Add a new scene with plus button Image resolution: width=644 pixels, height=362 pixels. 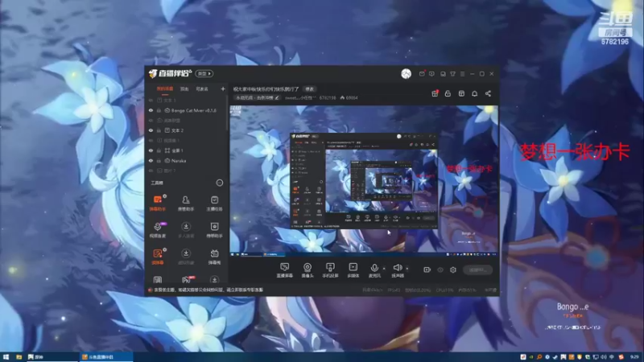pyautogui.click(x=223, y=88)
